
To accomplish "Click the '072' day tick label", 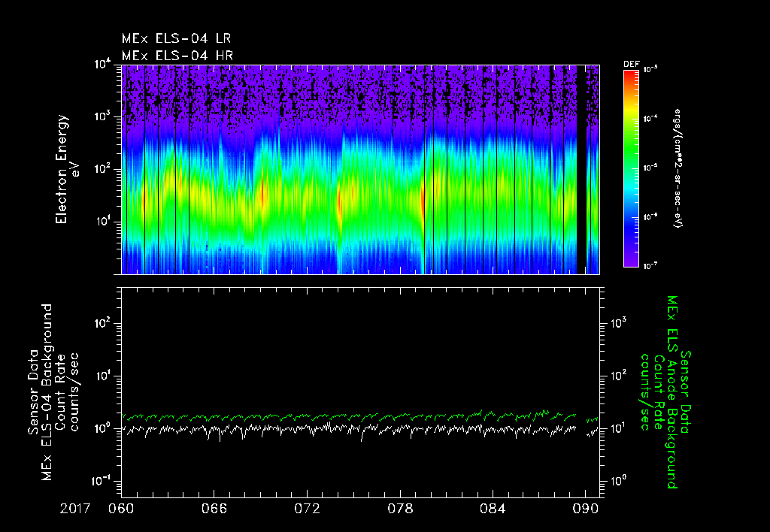I will tap(307, 509).
